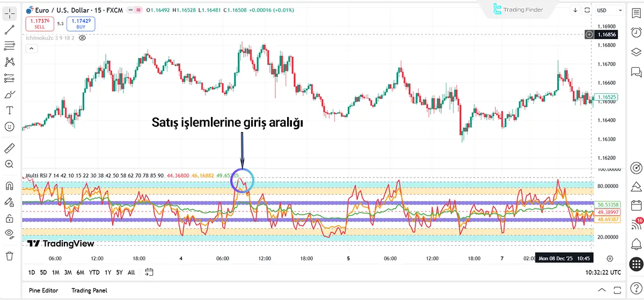Viewport: 644px width, 300px height.
Task: Open the economic calendar icon
Action: pyautogui.click(x=636, y=205)
